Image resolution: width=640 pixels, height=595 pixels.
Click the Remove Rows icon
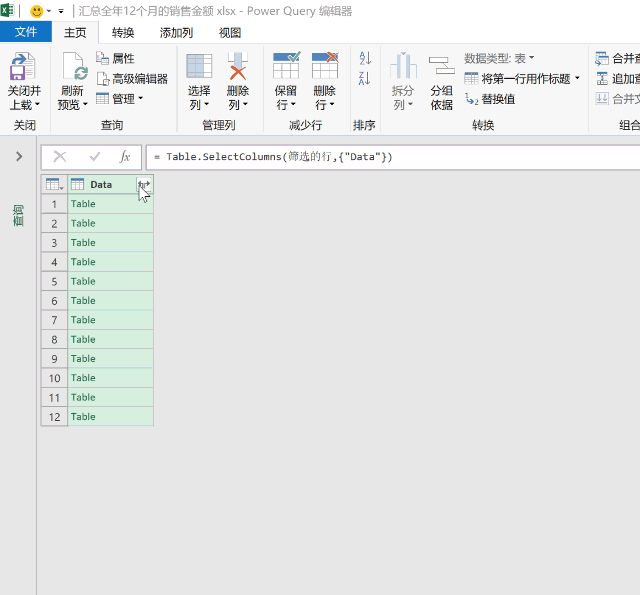click(x=325, y=68)
